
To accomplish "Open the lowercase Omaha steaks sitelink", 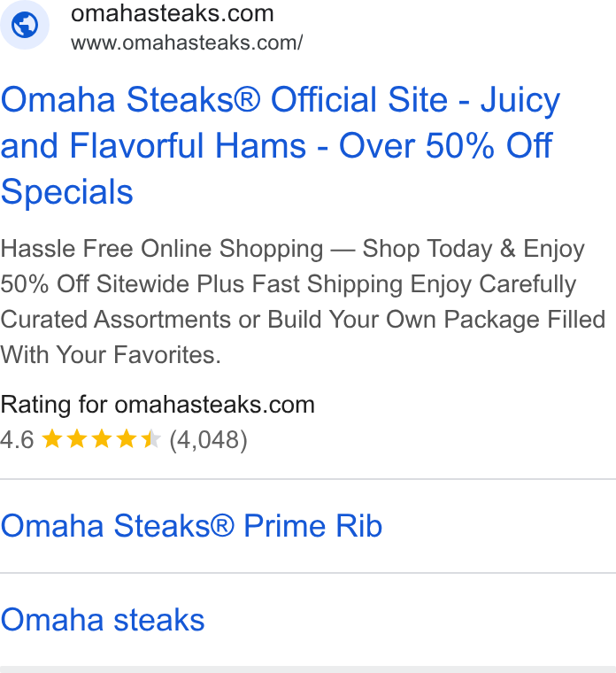I will [103, 619].
